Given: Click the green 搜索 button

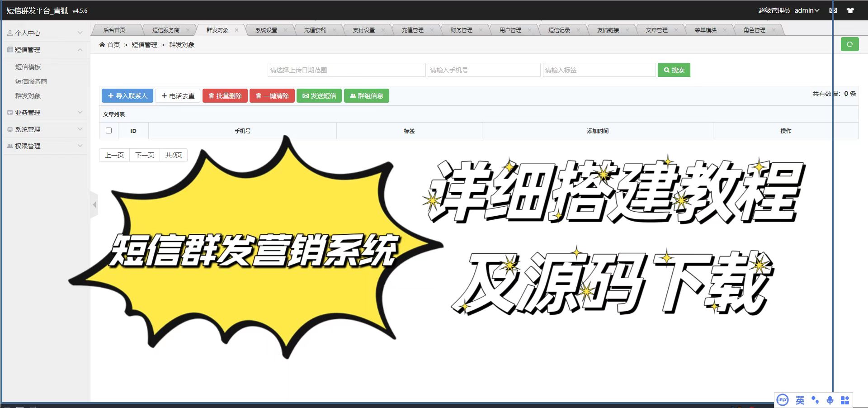Looking at the screenshot, I should point(674,70).
